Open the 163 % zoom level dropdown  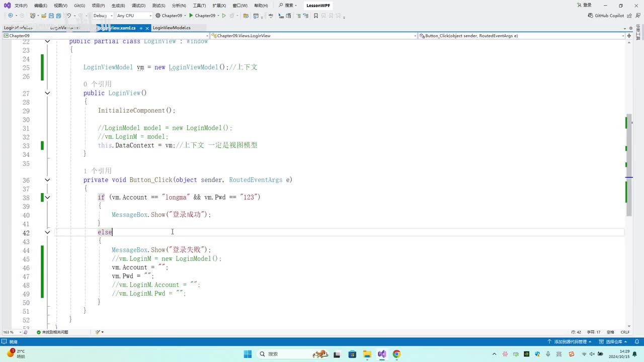(x=21, y=332)
